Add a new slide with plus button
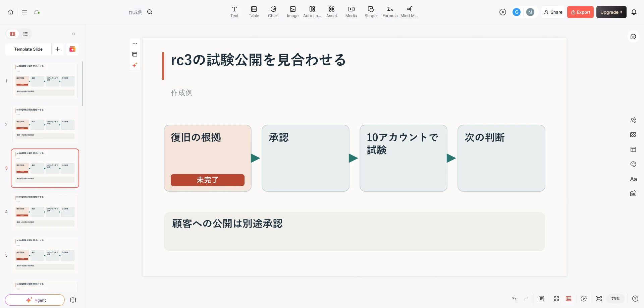The image size is (644, 308). tap(58, 49)
